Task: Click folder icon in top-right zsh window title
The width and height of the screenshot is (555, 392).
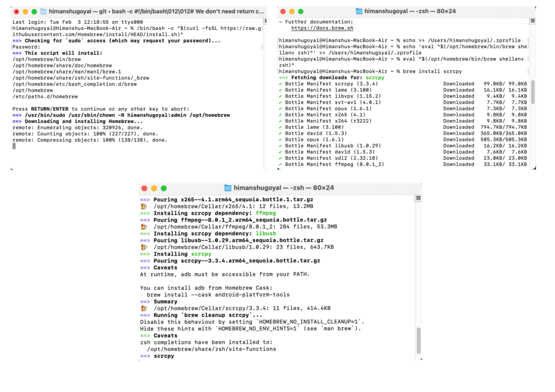Action: pyautogui.click(x=359, y=11)
